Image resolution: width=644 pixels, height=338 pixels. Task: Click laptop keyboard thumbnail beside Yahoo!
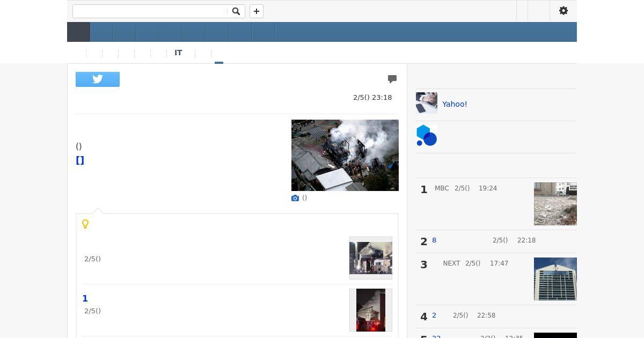(427, 103)
